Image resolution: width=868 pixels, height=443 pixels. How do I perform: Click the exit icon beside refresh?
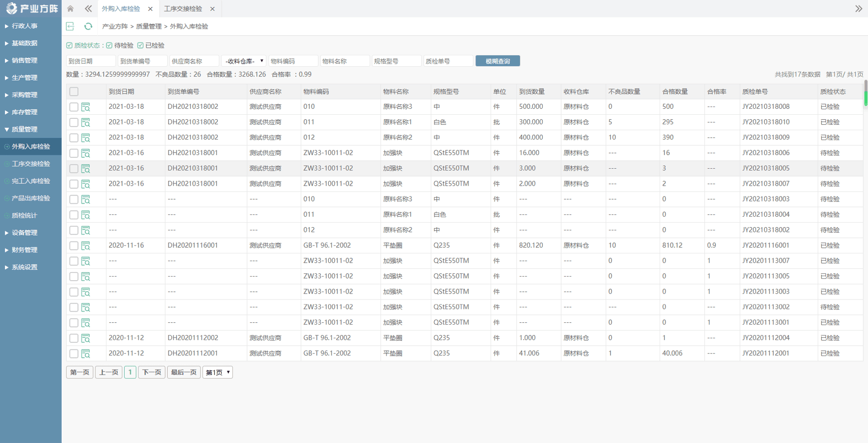70,27
